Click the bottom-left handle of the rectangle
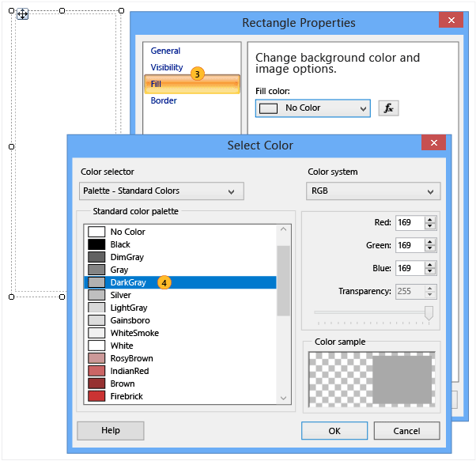Screen dimensions: 476x461 point(12,297)
